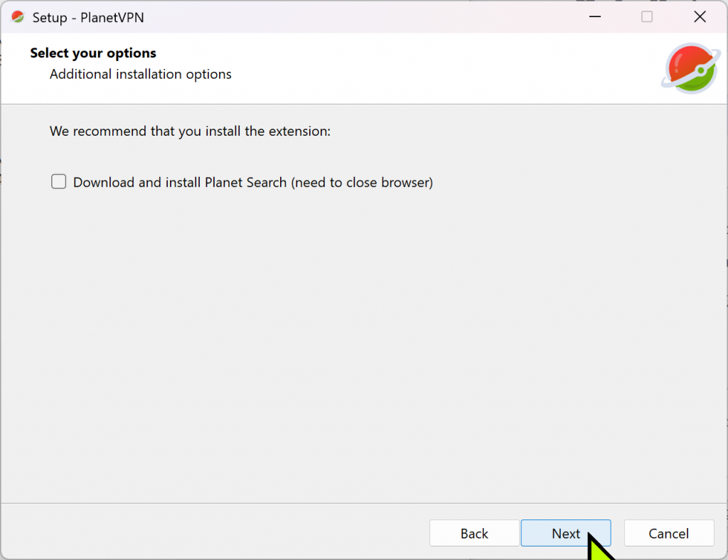728x560 pixels.
Task: Cancel the PlanetVPN setup
Action: (668, 533)
